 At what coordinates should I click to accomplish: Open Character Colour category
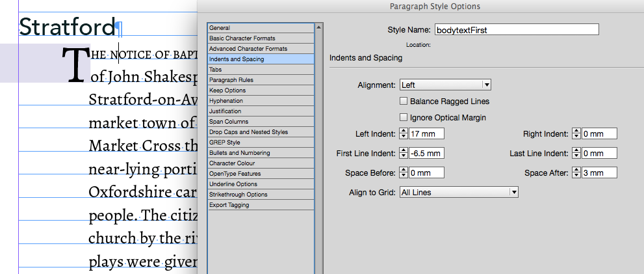[x=261, y=163]
